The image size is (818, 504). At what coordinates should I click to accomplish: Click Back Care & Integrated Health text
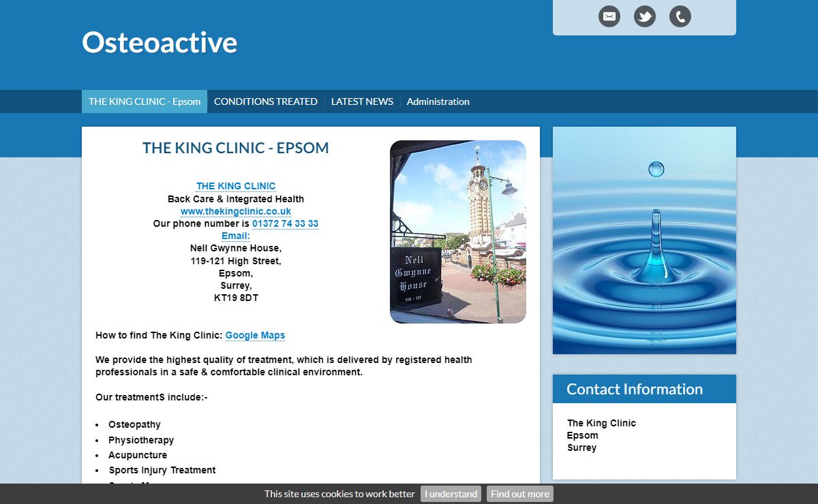236,199
